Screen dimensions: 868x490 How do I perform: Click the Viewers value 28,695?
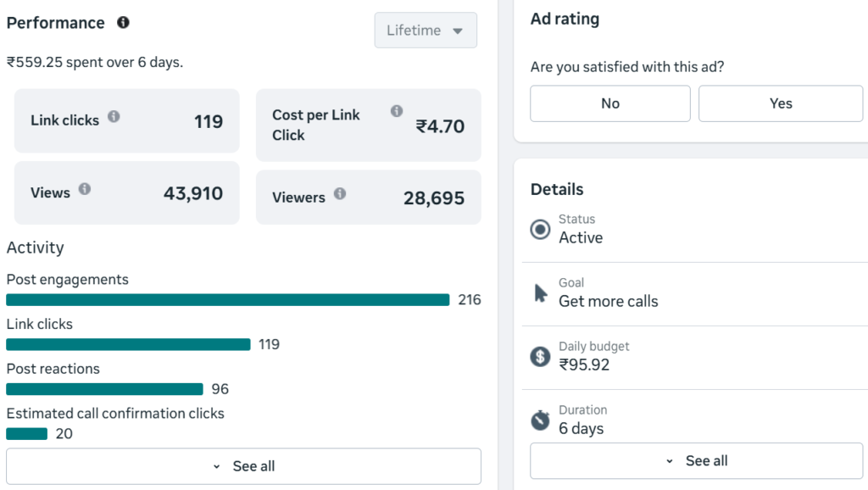tap(433, 198)
